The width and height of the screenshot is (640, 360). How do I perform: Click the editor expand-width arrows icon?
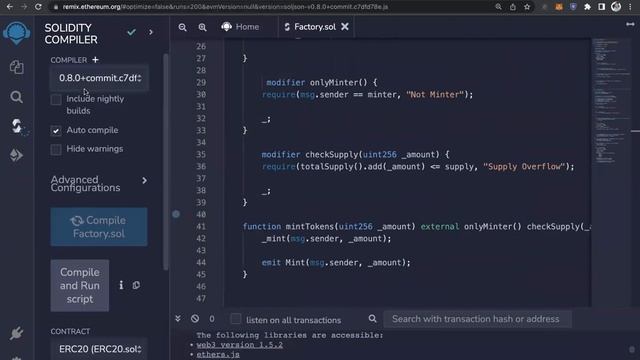point(630,24)
